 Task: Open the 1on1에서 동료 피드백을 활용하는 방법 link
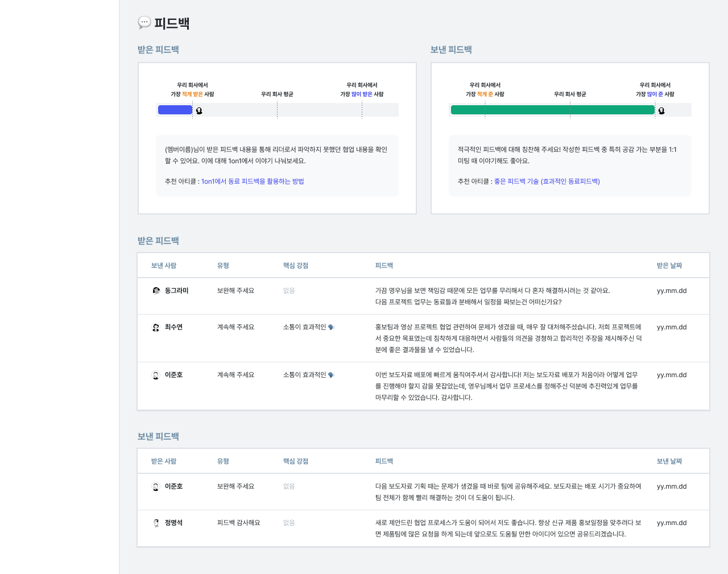tap(254, 182)
